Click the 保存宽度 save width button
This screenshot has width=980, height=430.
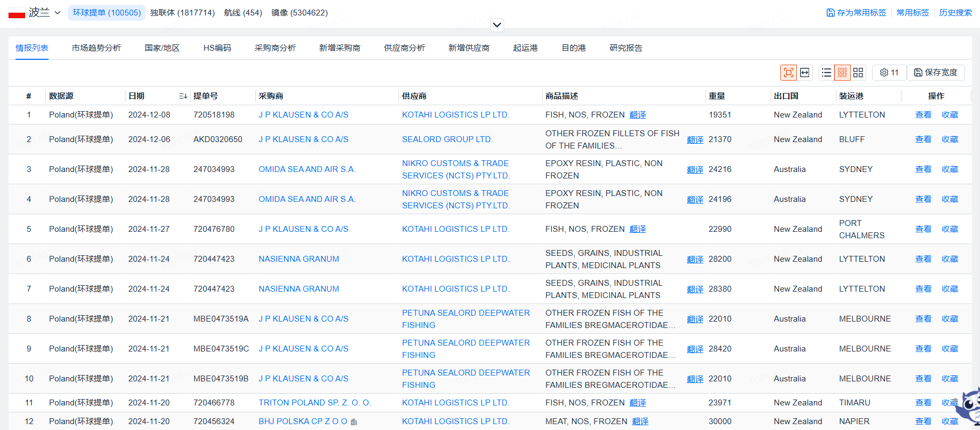pos(936,73)
